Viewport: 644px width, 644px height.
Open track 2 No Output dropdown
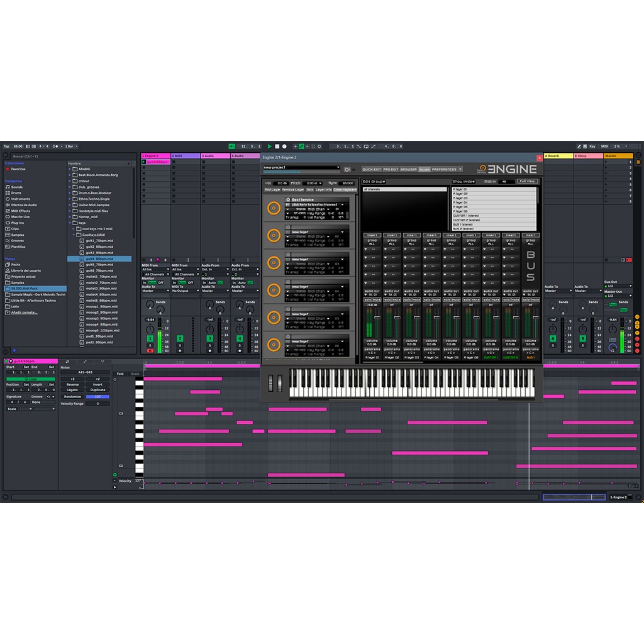tap(186, 291)
